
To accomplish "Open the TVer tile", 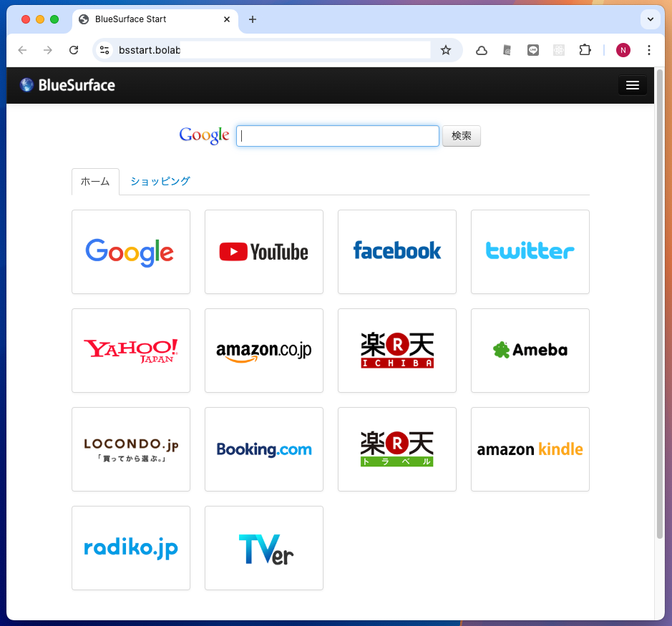I will [x=264, y=548].
